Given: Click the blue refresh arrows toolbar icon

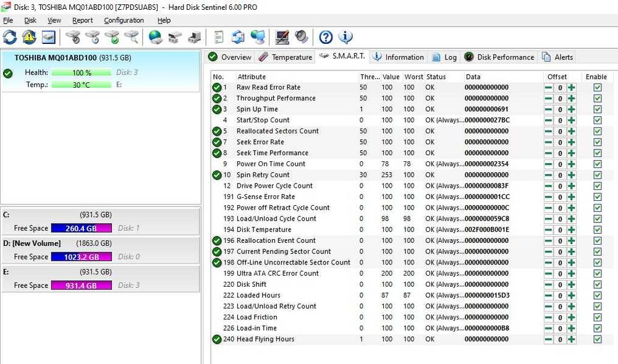Looking at the screenshot, I should coord(10,38).
